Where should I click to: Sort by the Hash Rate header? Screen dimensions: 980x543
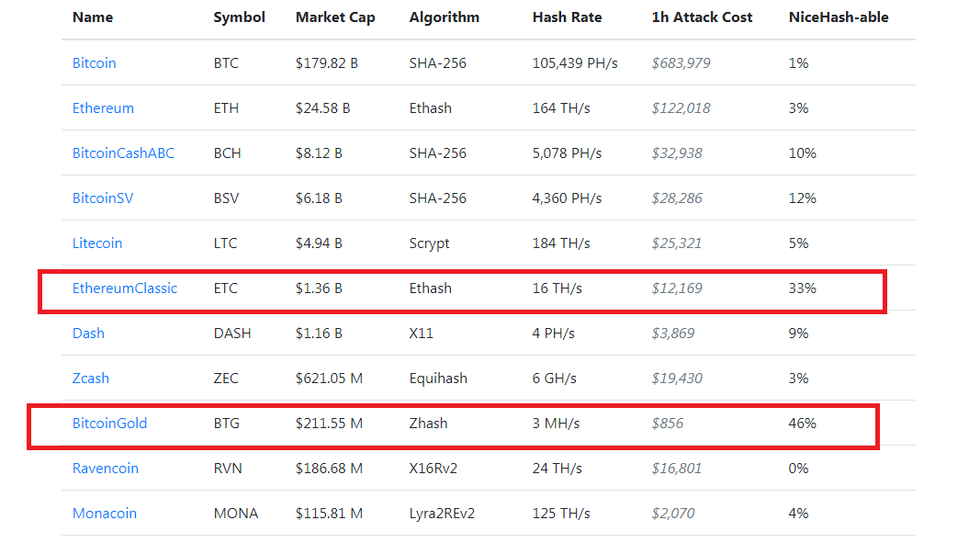(x=567, y=17)
